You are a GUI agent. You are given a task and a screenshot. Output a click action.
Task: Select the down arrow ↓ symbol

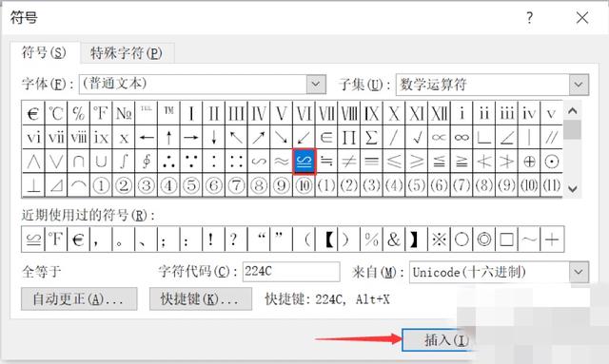coord(213,138)
